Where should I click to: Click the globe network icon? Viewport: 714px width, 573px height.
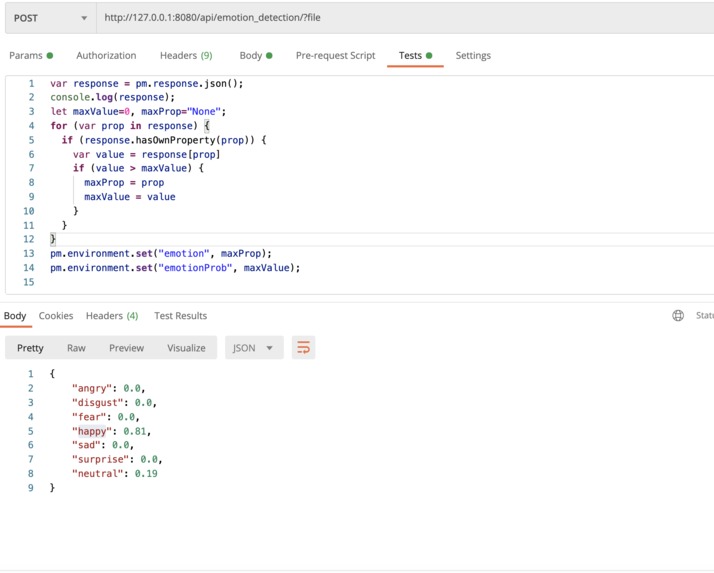pos(678,315)
